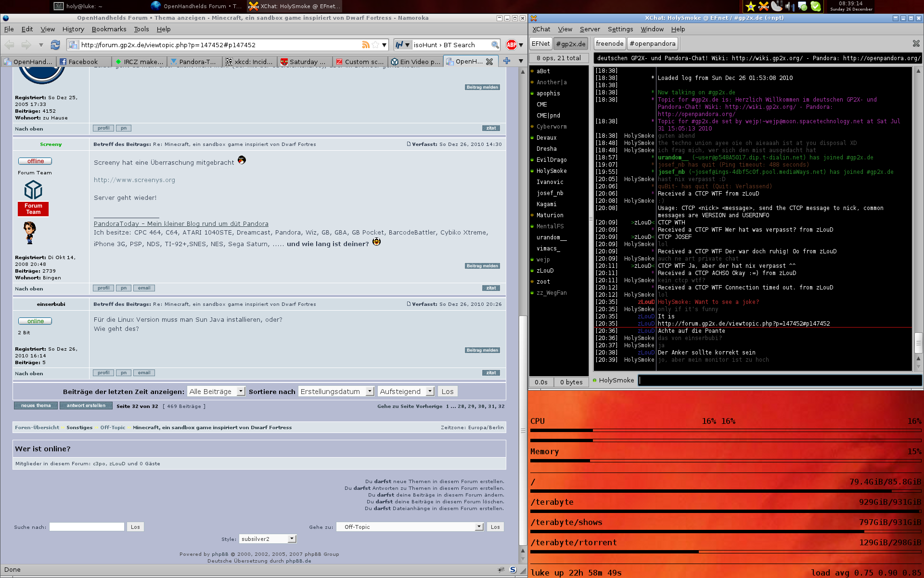Close the active OpenH... browser tab

pyautogui.click(x=489, y=62)
